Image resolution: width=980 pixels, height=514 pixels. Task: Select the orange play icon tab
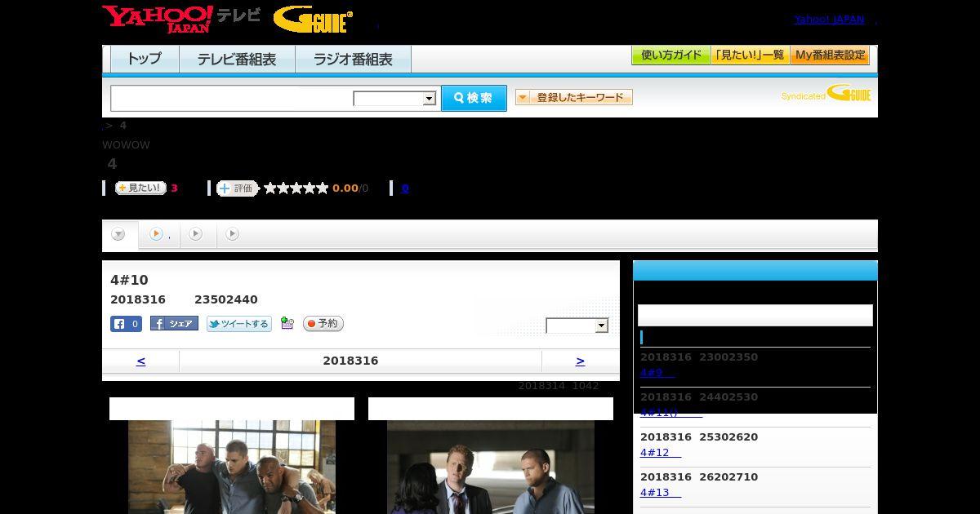pyautogui.click(x=156, y=234)
